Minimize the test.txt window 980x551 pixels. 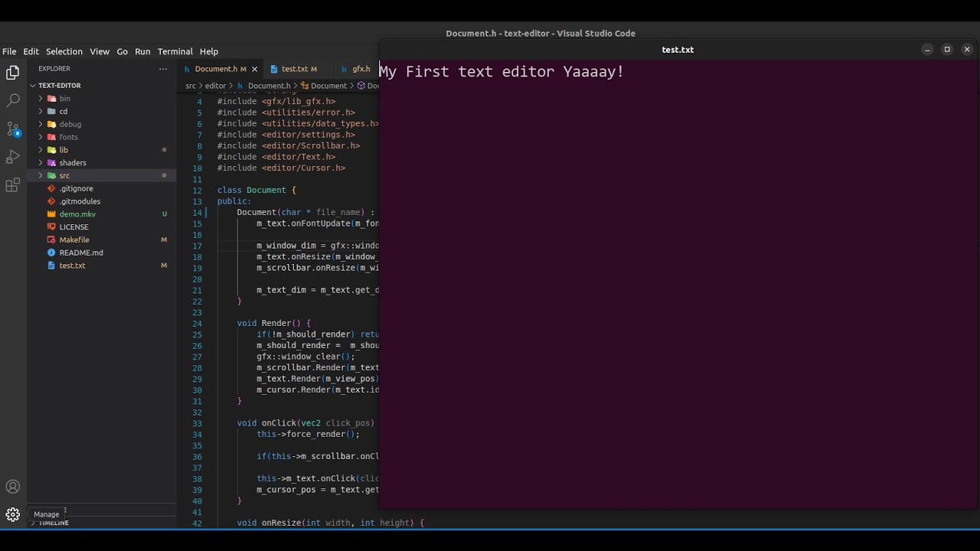click(x=927, y=50)
